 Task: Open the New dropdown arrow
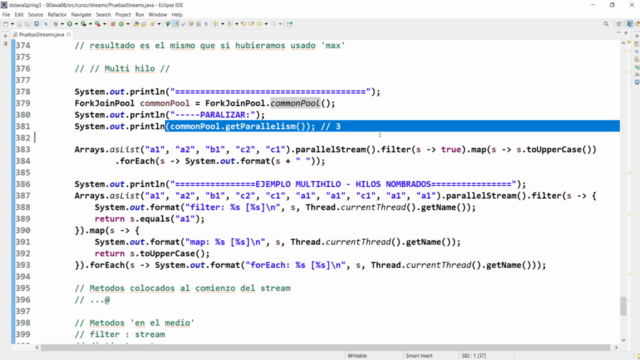tap(13, 24)
